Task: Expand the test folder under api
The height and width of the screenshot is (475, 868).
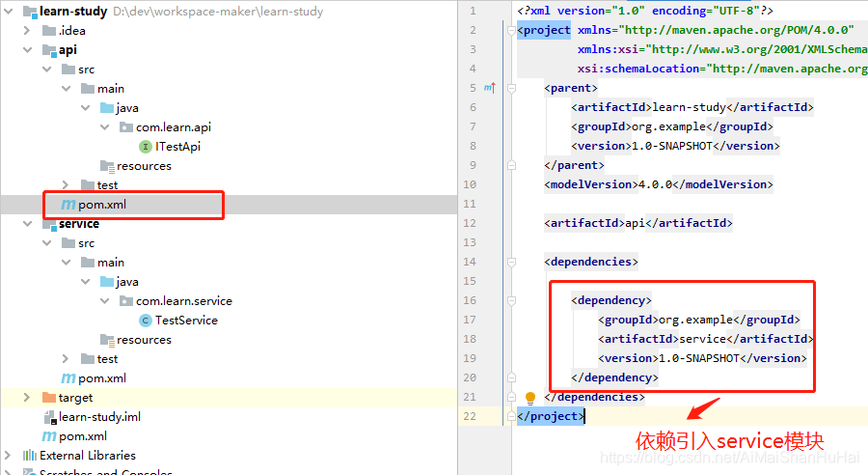Action: click(66, 184)
